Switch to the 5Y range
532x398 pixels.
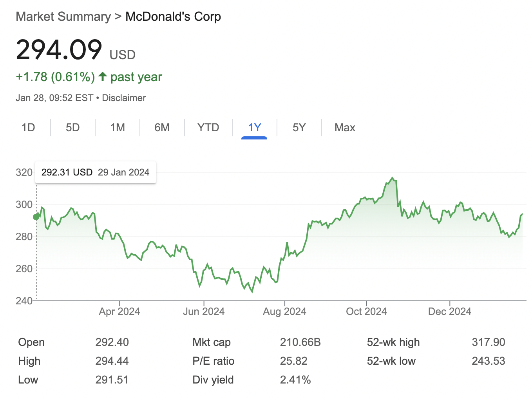[299, 128]
